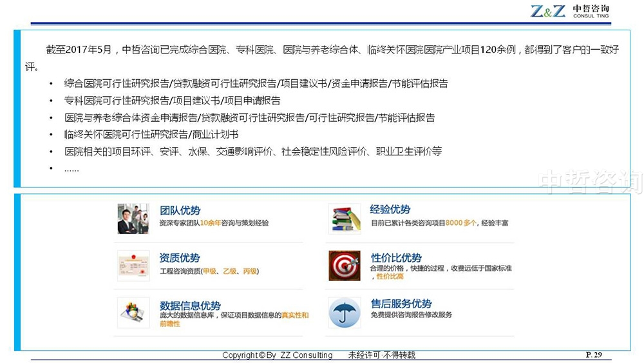This screenshot has width=644, height=363.
Task: Click the 售后服务优势 heading
Action: click(401, 304)
